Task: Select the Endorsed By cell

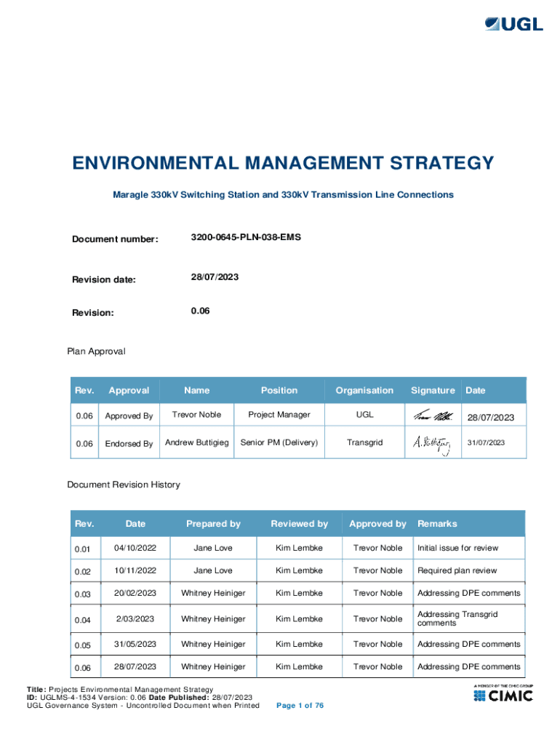Action: pos(129,444)
